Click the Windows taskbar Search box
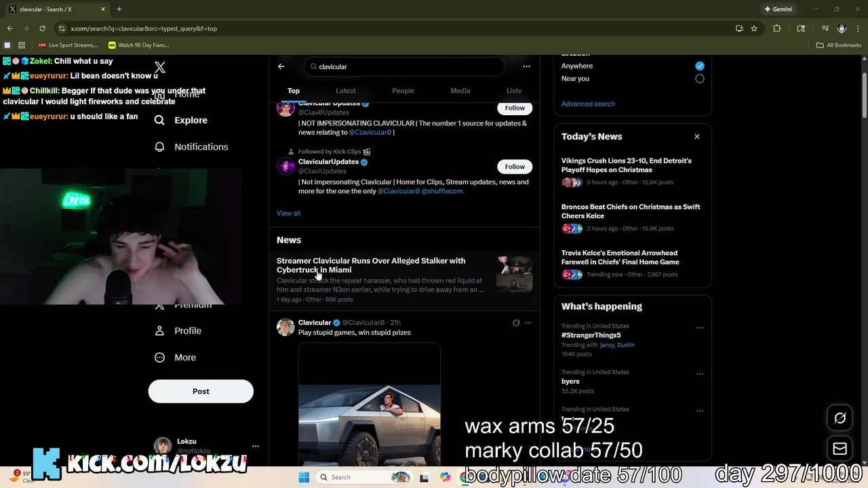This screenshot has width=868, height=488. click(x=364, y=477)
